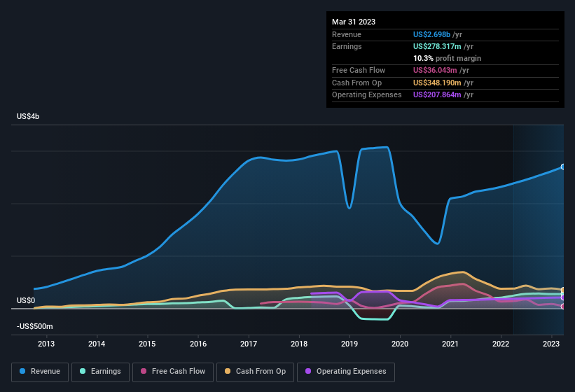Image resolution: width=575 pixels, height=392 pixels.
Task: Select the 2021 year label on the axis
Action: click(450, 344)
